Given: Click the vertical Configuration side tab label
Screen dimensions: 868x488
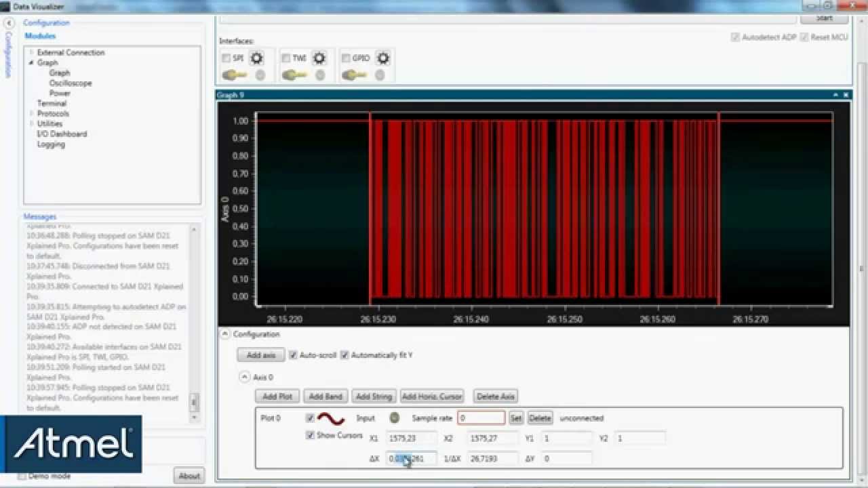Looking at the screenshot, I should coord(9,54).
